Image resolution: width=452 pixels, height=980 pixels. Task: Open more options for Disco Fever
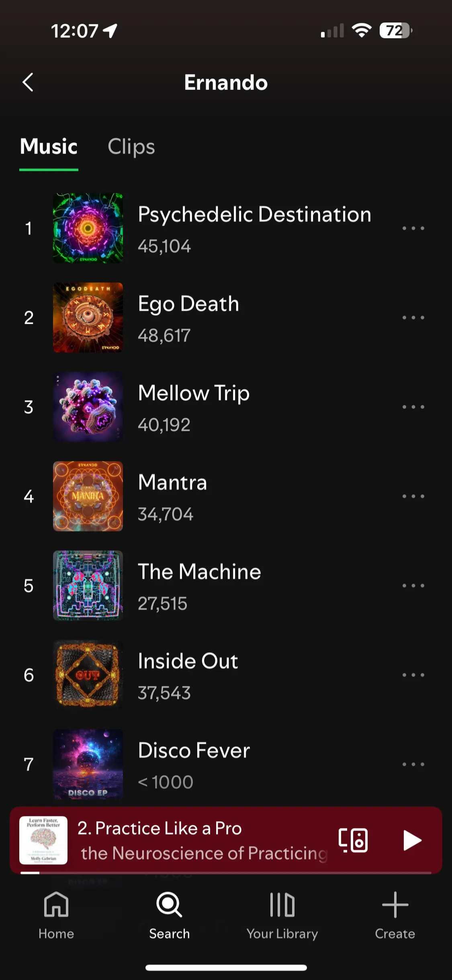pyautogui.click(x=413, y=764)
